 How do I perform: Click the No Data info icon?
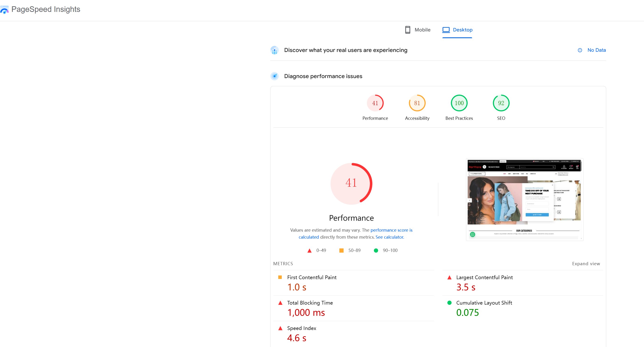(580, 50)
